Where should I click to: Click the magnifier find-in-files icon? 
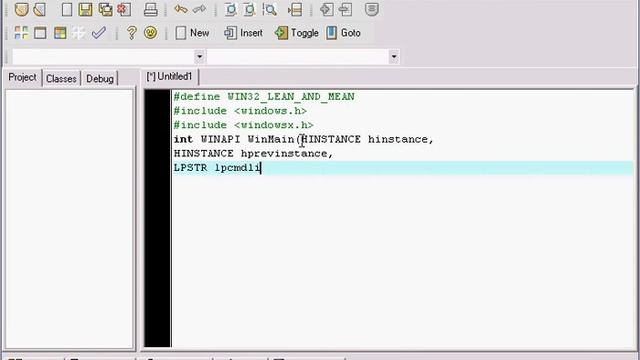pyautogui.click(x=269, y=9)
